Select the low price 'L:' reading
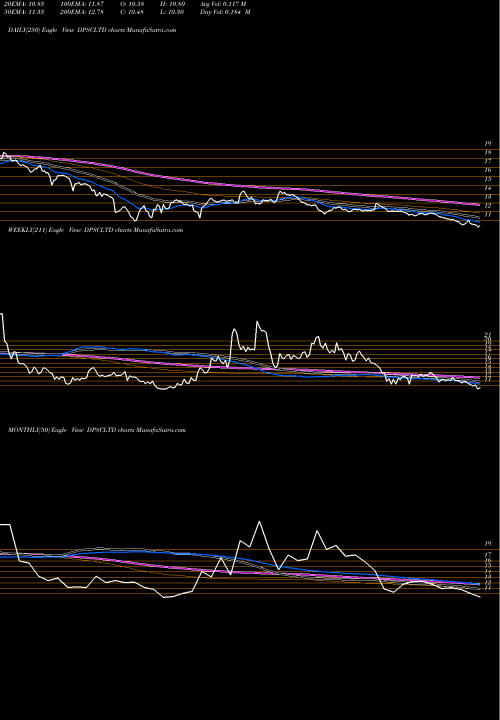This screenshot has height=720, width=500. coord(172,12)
